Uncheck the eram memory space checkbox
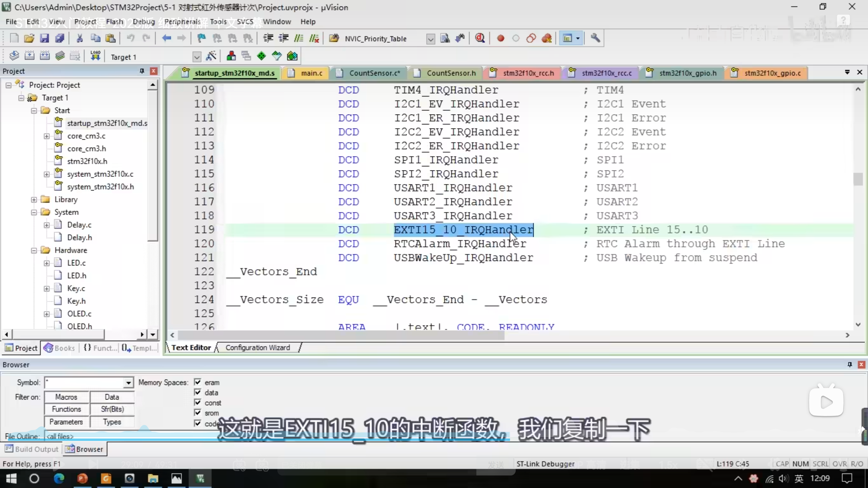This screenshot has width=868, height=488. click(198, 382)
